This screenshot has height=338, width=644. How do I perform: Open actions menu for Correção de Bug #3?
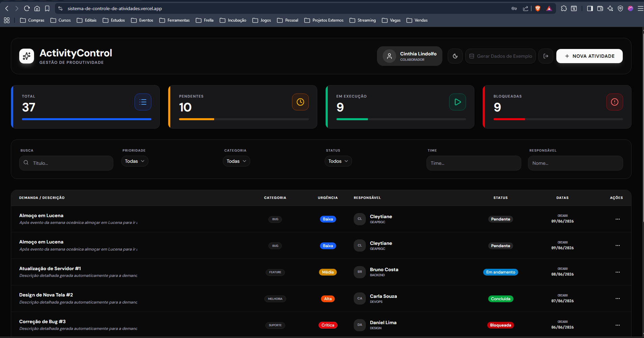[x=617, y=325]
